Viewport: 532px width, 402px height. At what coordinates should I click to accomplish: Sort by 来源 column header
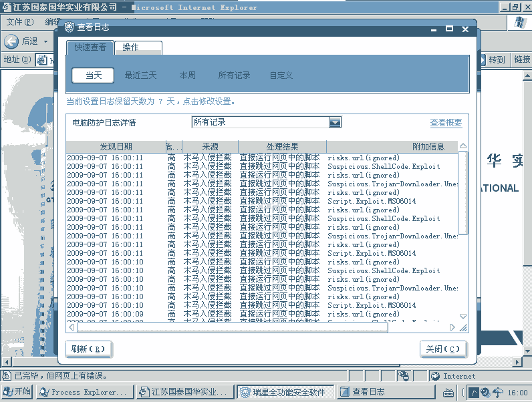click(x=210, y=147)
